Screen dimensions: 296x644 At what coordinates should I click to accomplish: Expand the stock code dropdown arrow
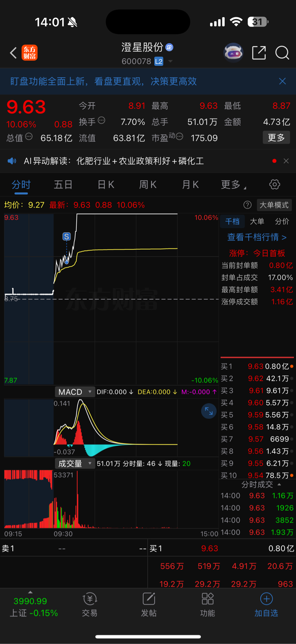[170, 61]
